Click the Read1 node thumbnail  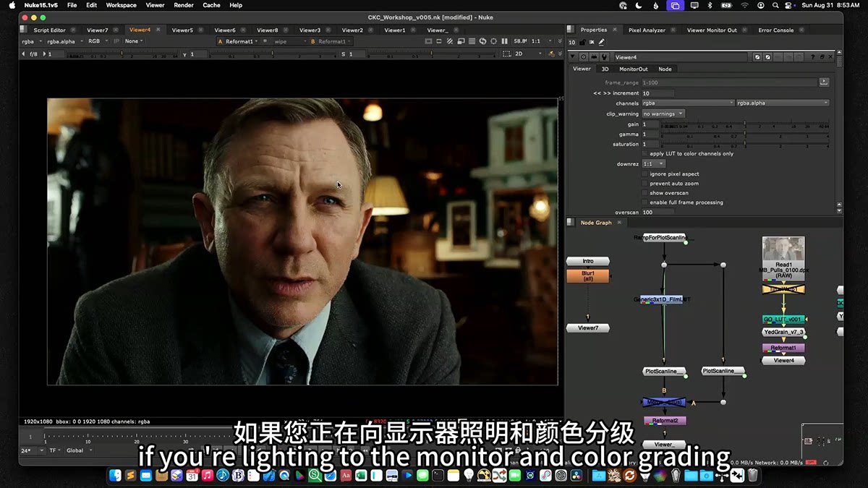tap(783, 249)
